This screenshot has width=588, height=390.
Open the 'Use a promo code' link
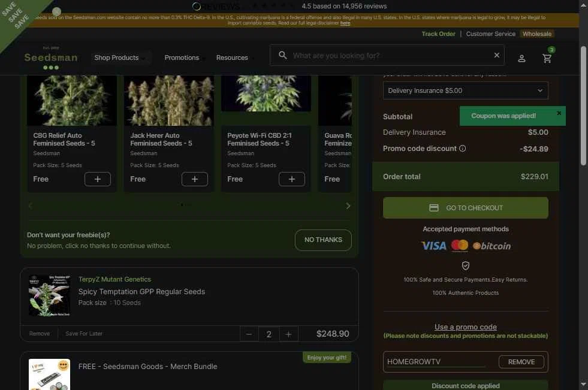click(x=465, y=327)
